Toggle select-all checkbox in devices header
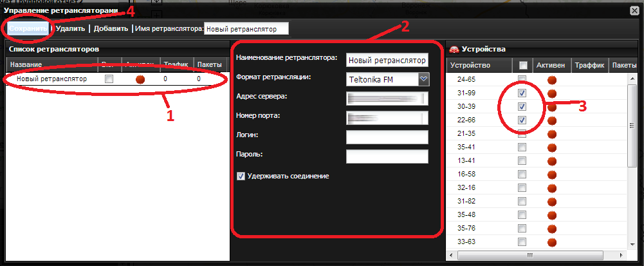The height and width of the screenshot is (266, 644). [523, 65]
